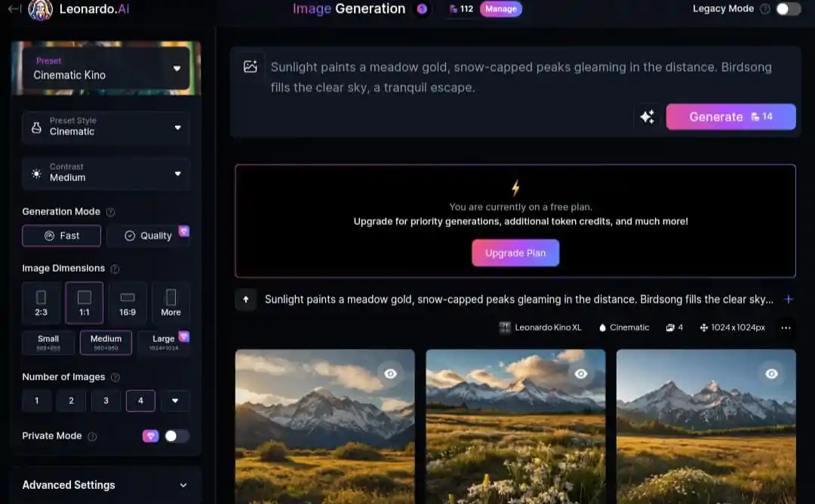The width and height of the screenshot is (815, 504).
Task: Click the back arrow beside Leonardo.AI logo
Action: [x=14, y=9]
